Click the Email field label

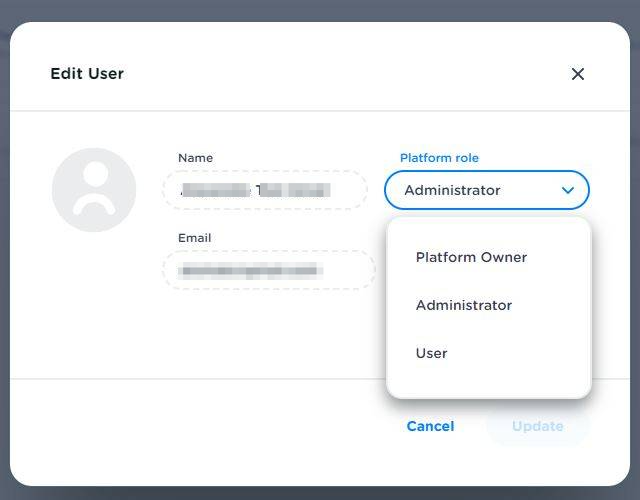[194, 238]
